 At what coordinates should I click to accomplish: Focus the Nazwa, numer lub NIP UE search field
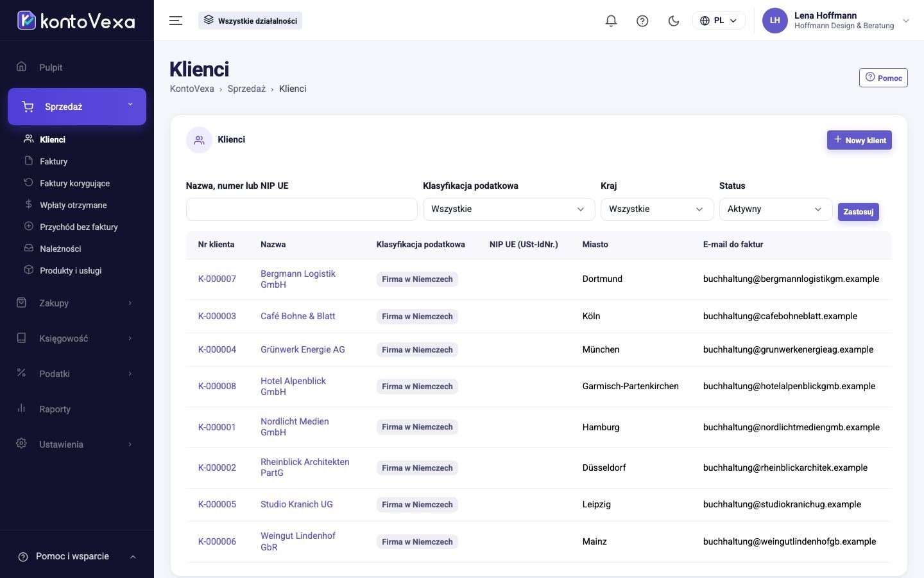coord(302,209)
